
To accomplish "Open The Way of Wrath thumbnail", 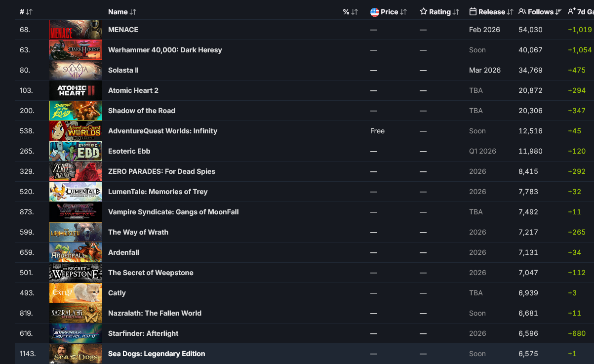I will [x=76, y=232].
